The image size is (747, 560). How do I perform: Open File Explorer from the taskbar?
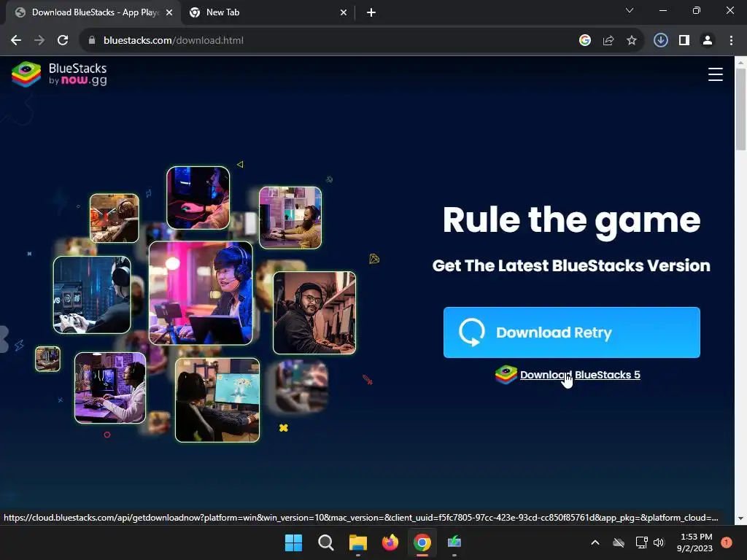click(357, 542)
